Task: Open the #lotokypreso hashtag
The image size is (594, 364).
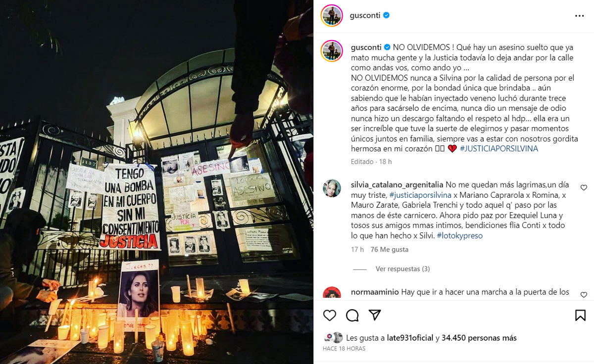Action: click(460, 236)
